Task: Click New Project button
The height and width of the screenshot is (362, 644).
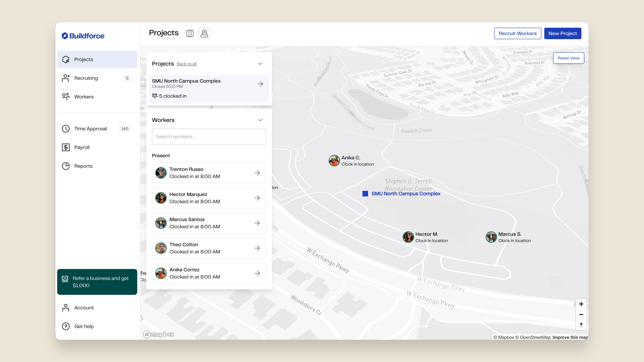Action: 562,34
